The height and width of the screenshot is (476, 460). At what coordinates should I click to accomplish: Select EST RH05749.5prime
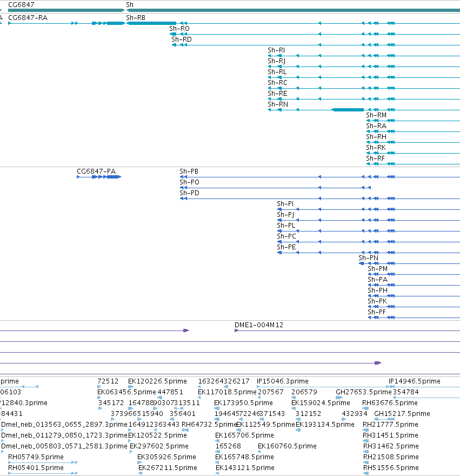pos(36,457)
